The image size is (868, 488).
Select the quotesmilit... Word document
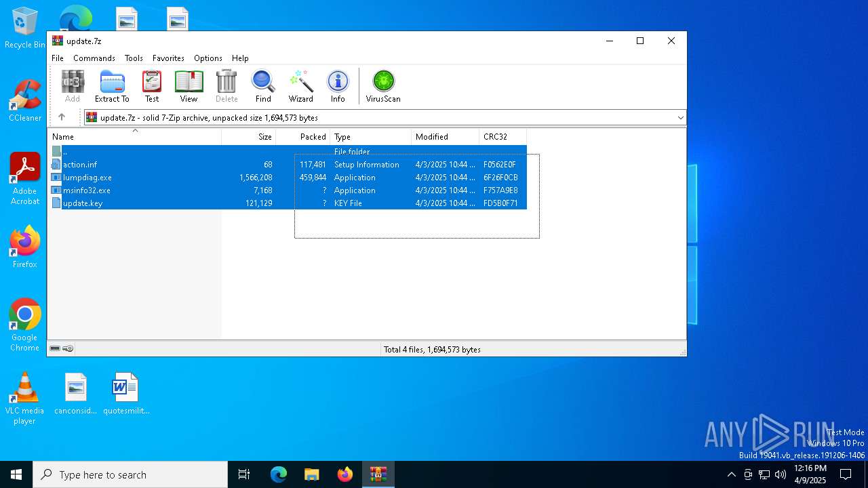(x=125, y=394)
